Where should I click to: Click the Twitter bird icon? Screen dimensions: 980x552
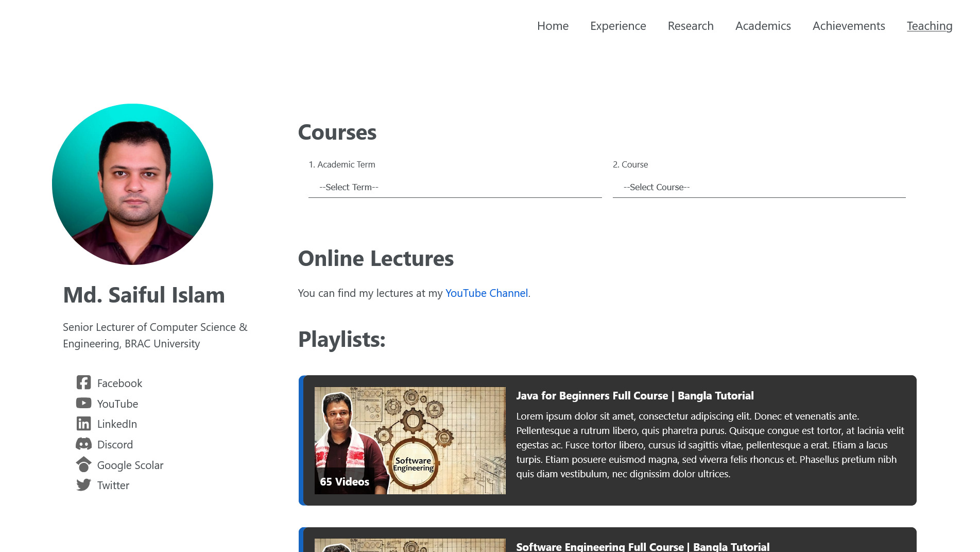(83, 485)
